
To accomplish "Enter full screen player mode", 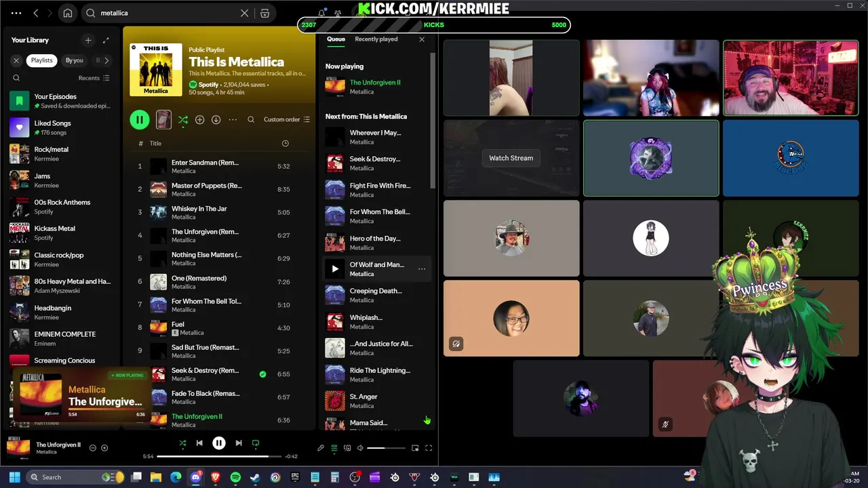I will [429, 448].
